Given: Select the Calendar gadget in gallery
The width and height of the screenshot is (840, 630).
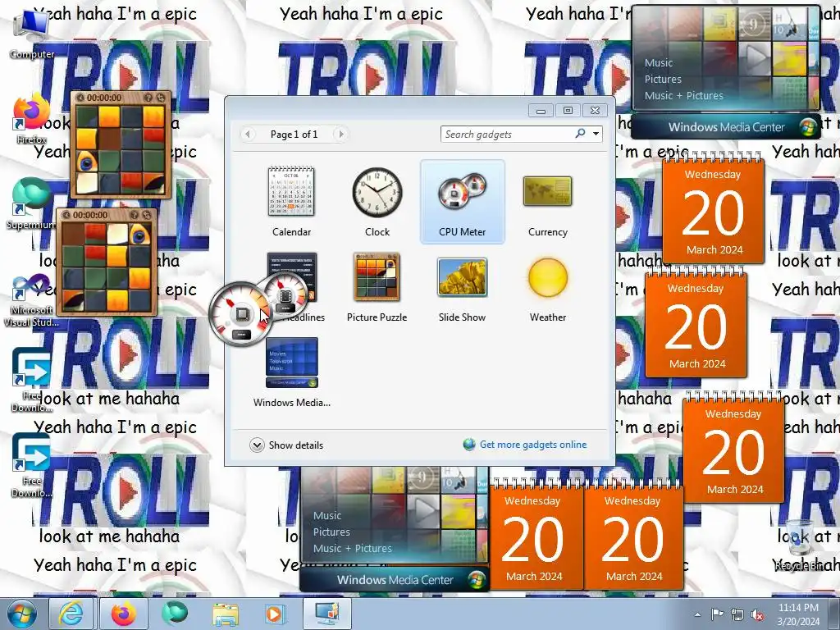Looking at the screenshot, I should pos(291,202).
